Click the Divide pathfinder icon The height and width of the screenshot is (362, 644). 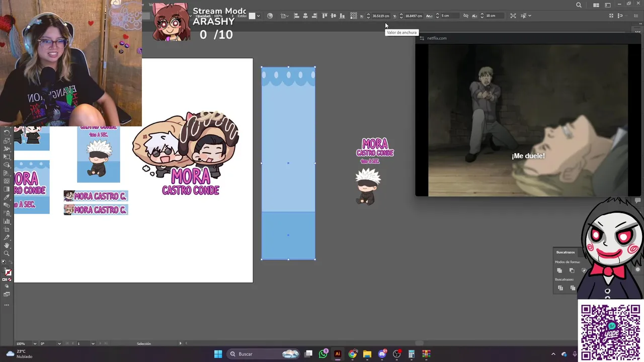[560, 288]
